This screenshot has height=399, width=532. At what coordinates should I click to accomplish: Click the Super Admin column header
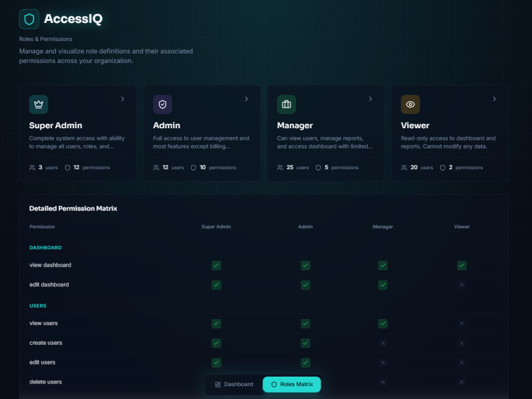click(216, 226)
